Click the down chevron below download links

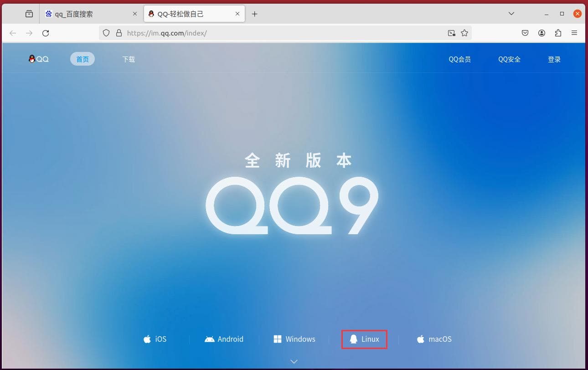(x=294, y=361)
